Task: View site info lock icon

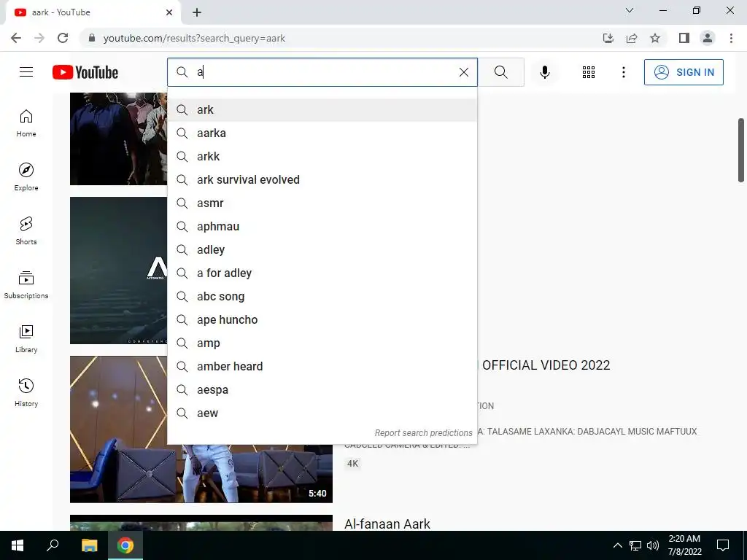Action: tap(92, 38)
